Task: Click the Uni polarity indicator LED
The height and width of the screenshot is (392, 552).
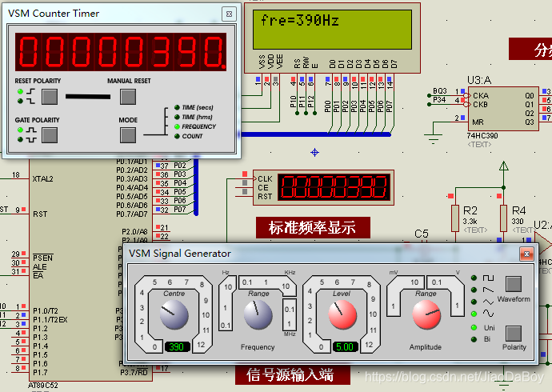Action: pos(474,327)
